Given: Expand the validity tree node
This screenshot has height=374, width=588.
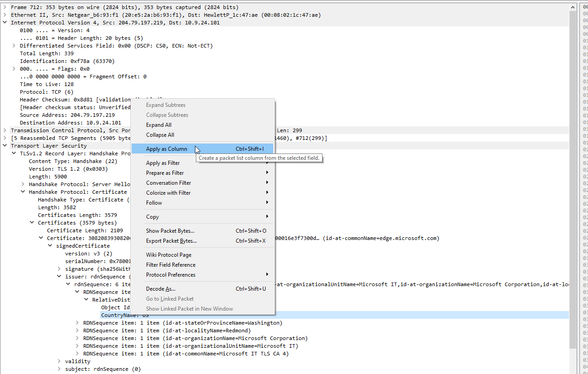Looking at the screenshot, I should point(59,361).
